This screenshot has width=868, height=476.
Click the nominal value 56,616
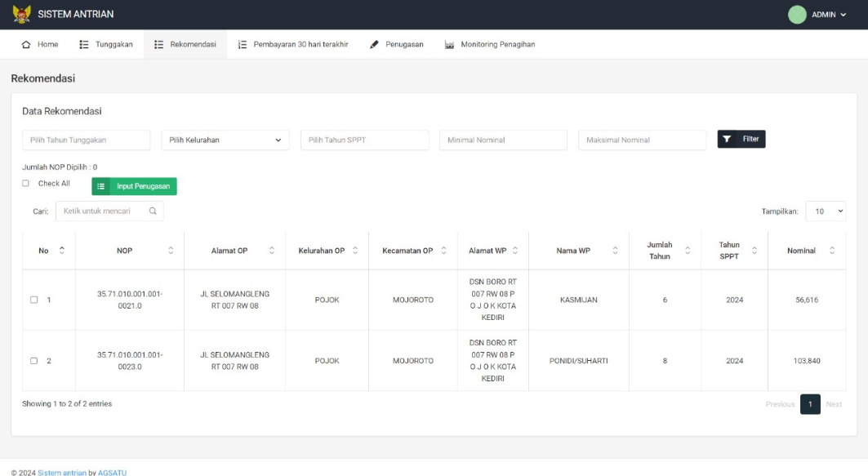[x=807, y=300]
